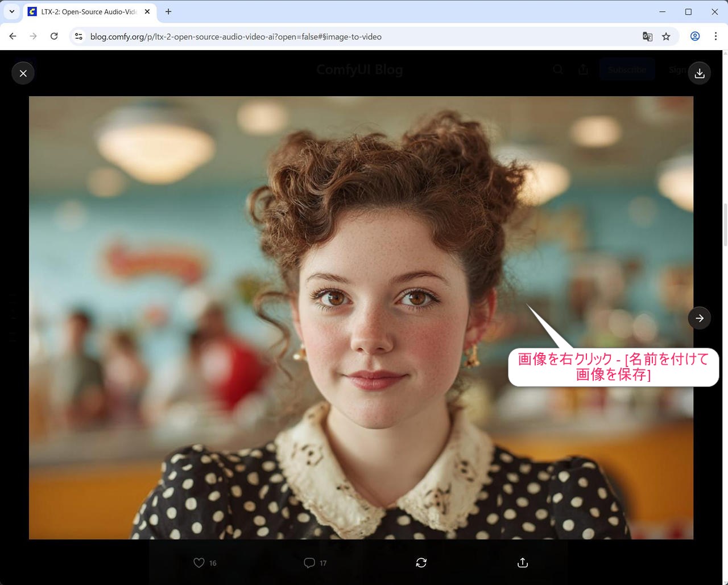Click the restack icon below the image
Viewport: 728px width, 585px height.
tap(421, 563)
